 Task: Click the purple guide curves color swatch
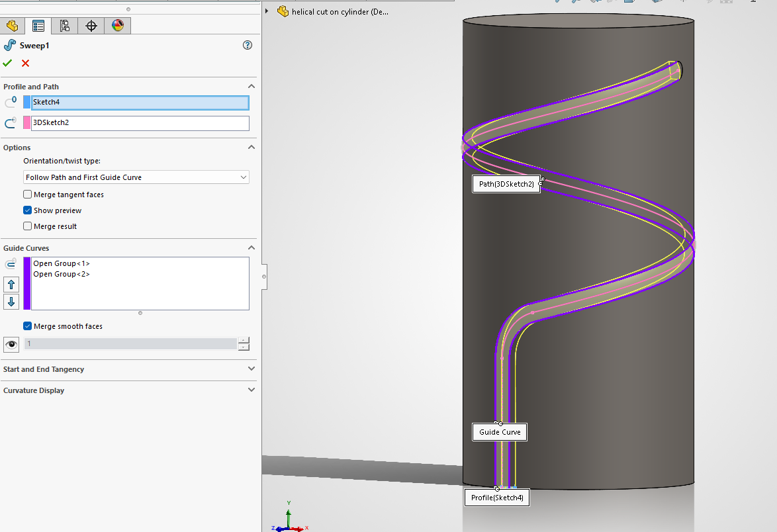tap(26, 284)
